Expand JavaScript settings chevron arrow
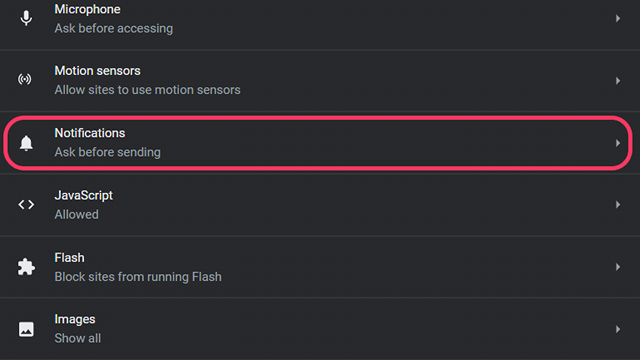Screen dimensions: 640x360 (x=618, y=204)
